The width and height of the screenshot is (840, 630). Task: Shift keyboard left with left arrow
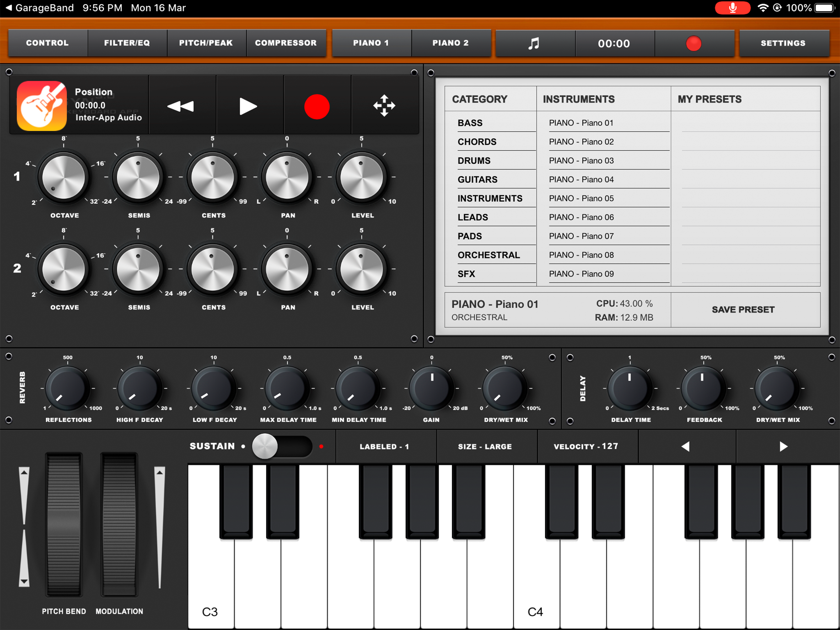[x=686, y=446]
